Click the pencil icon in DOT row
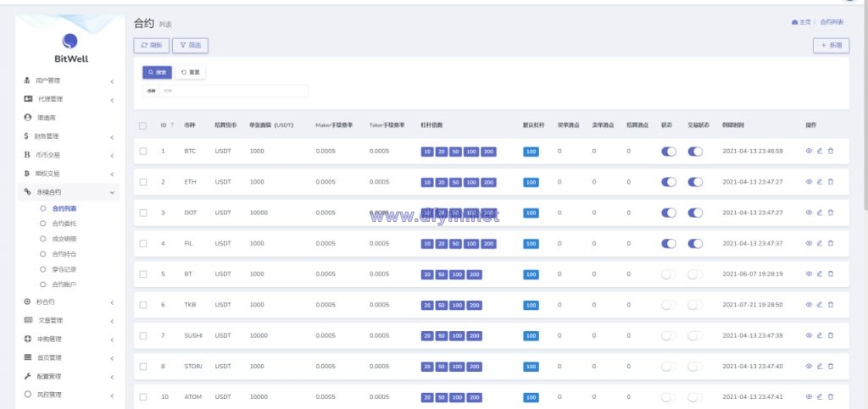 (x=820, y=213)
